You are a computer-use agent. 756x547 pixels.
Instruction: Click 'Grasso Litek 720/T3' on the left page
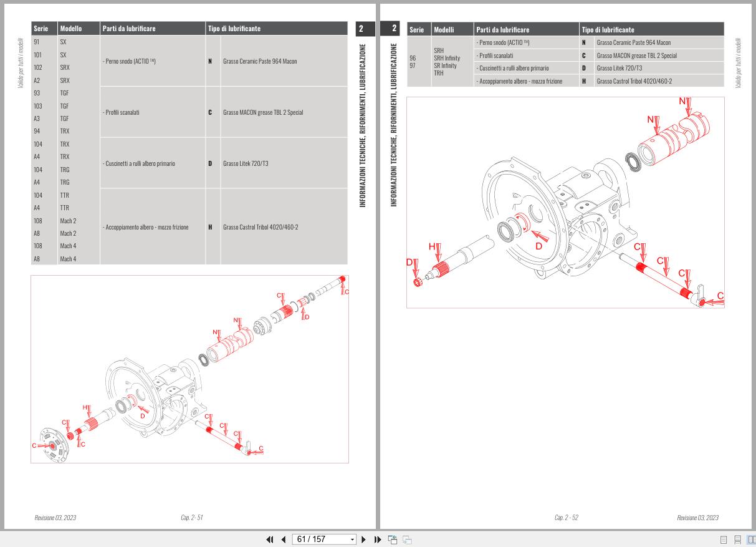[246, 164]
